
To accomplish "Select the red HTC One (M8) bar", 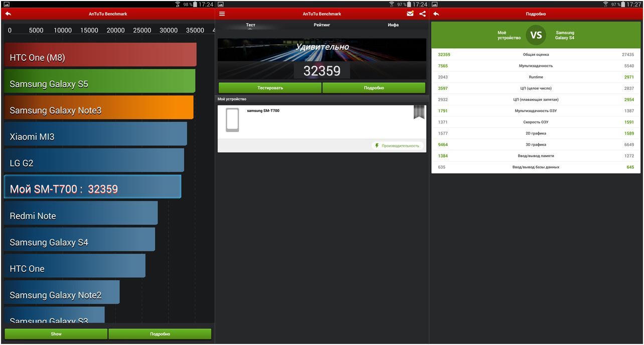I will tap(100, 55).
